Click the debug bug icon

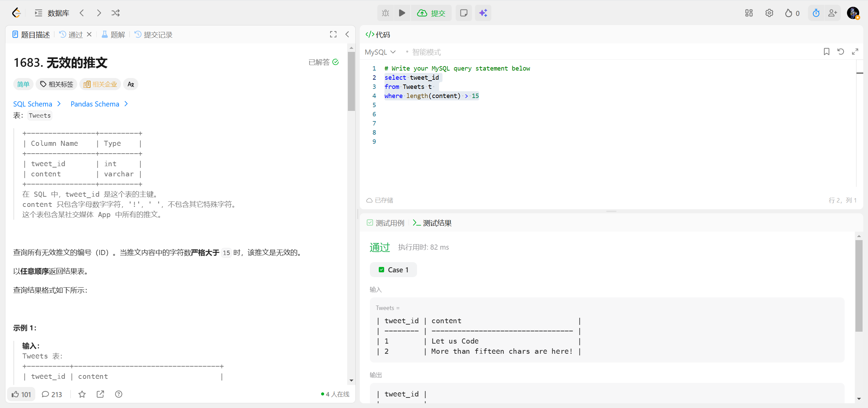tap(386, 13)
